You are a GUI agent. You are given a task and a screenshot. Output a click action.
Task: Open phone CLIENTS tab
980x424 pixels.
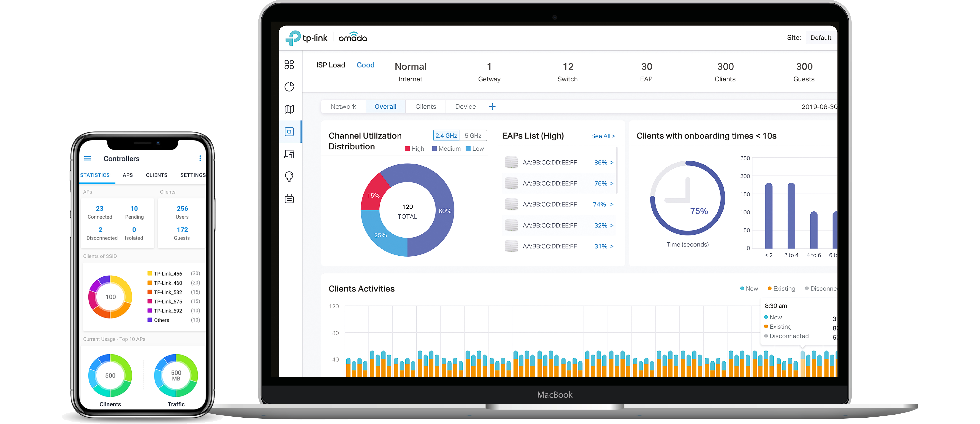(156, 175)
